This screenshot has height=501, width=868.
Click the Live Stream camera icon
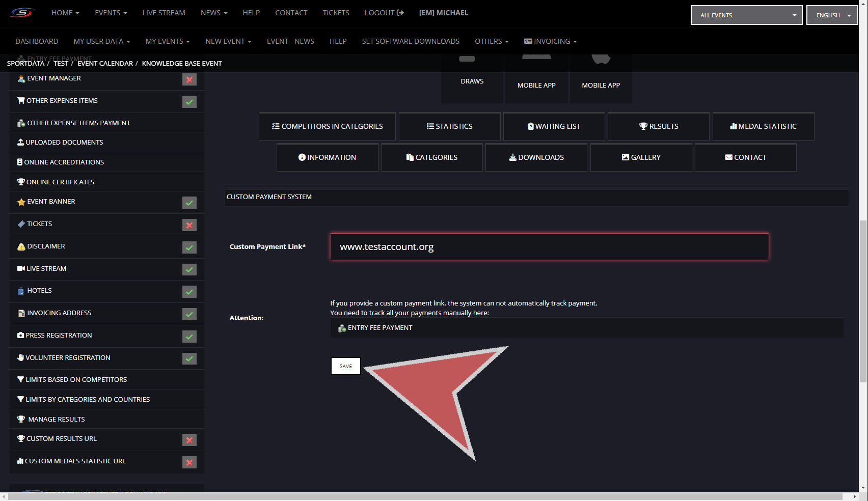click(x=21, y=269)
